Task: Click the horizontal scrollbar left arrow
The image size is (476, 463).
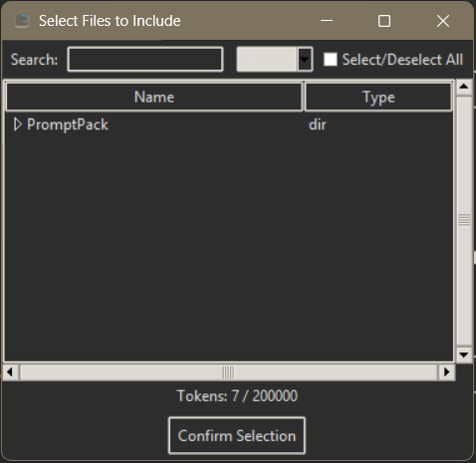Action: (10, 372)
